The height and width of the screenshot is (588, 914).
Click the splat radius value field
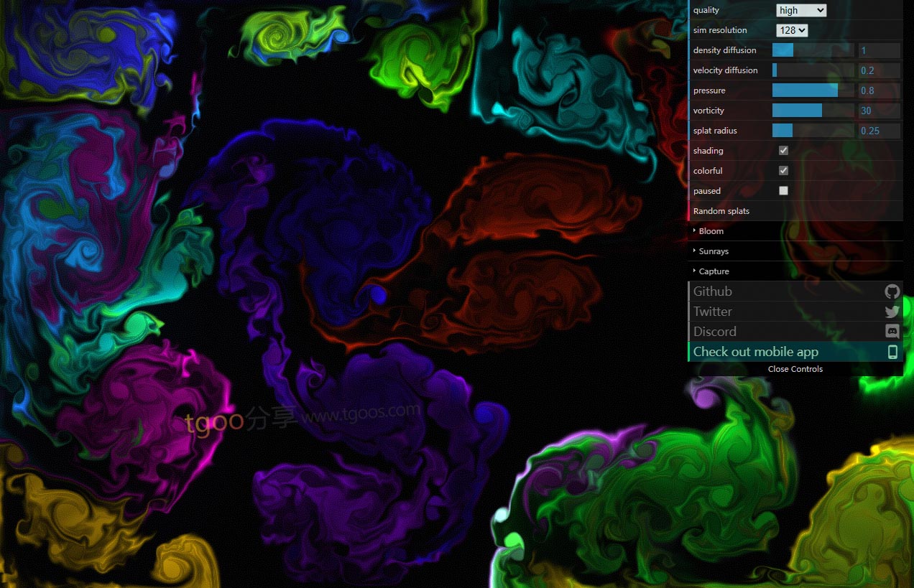(x=879, y=131)
